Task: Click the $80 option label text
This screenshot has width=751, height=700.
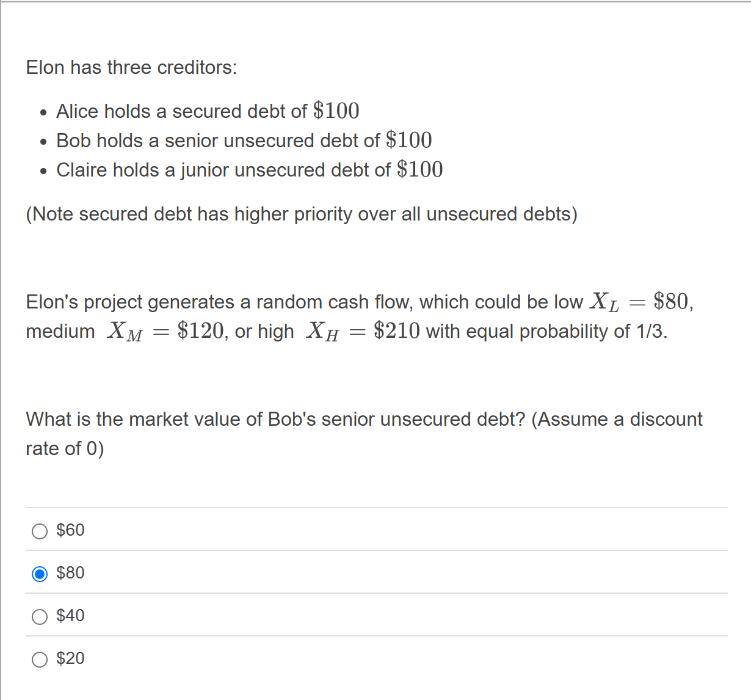Action: click(70, 573)
